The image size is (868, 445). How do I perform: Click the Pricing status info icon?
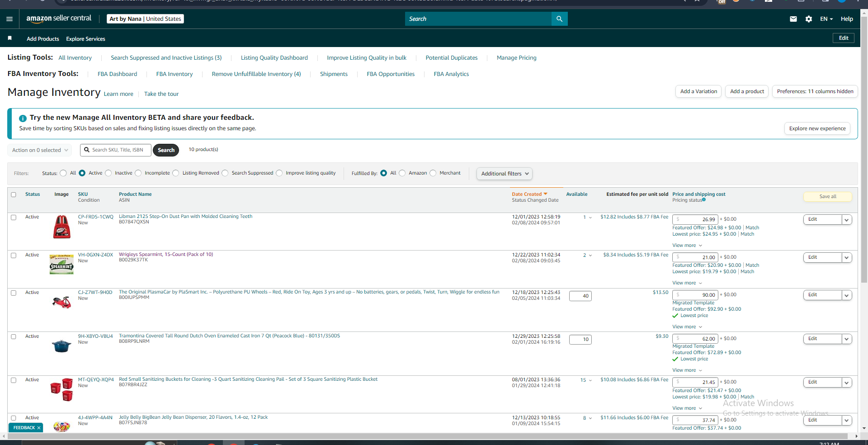(704, 199)
